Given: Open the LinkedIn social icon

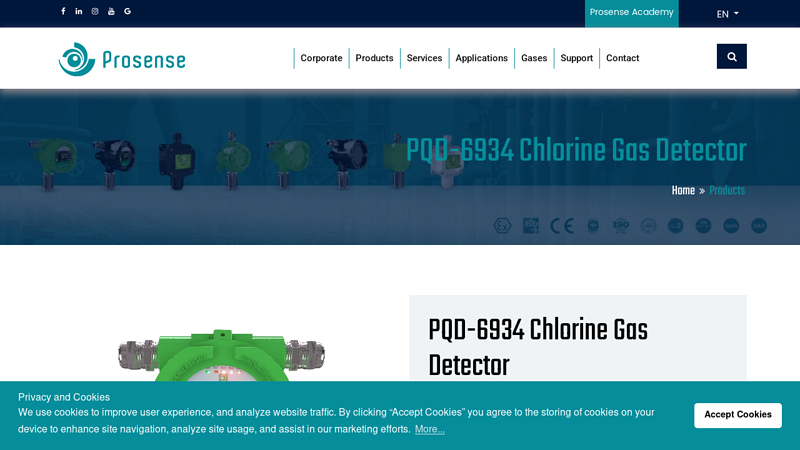Looking at the screenshot, I should point(79,12).
